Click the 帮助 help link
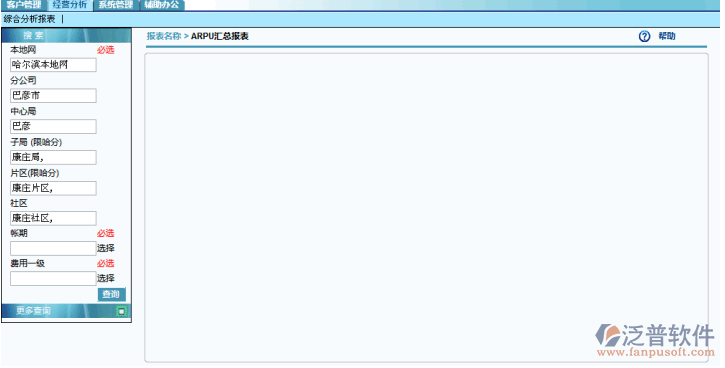 click(667, 36)
